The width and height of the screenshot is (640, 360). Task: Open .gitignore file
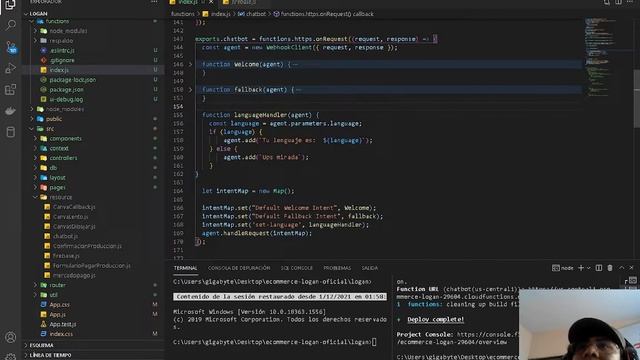click(62, 60)
